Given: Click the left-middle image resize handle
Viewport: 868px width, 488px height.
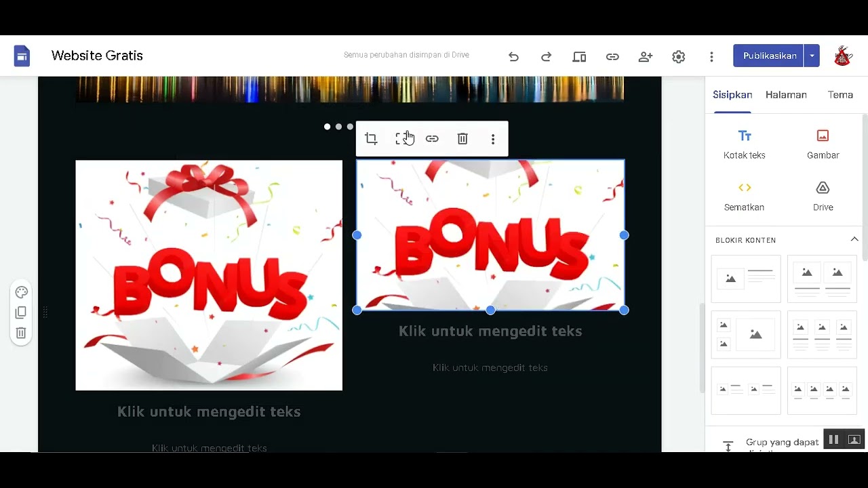Looking at the screenshot, I should 357,235.
